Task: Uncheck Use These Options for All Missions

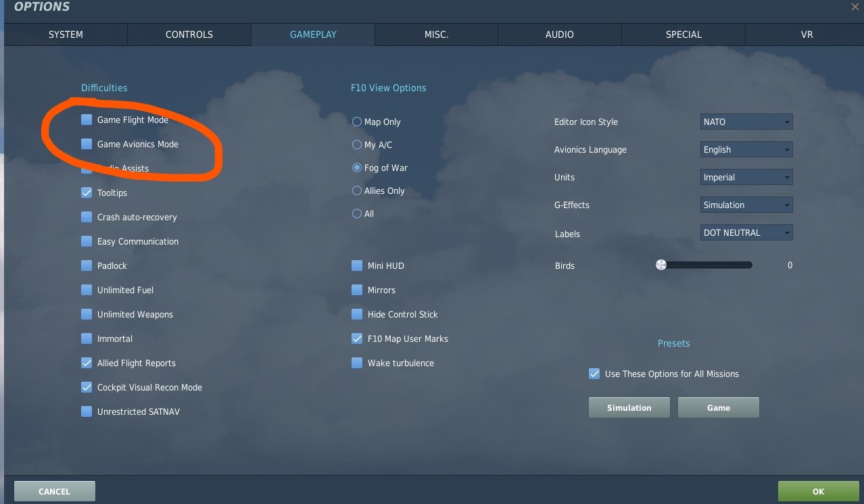Action: [x=594, y=374]
